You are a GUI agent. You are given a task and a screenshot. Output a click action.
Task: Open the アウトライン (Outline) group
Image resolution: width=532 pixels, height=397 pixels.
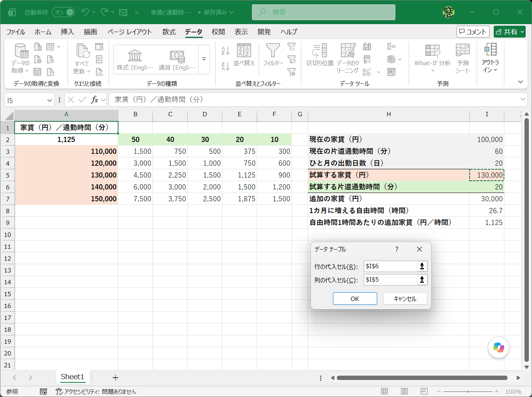[x=490, y=58]
